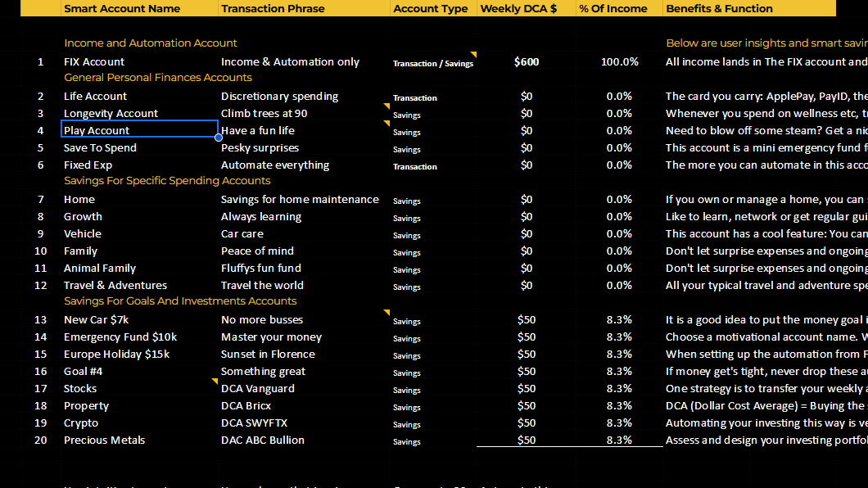Click the 'DCA (Dollar Cost Average)' benefit cell

click(766, 405)
